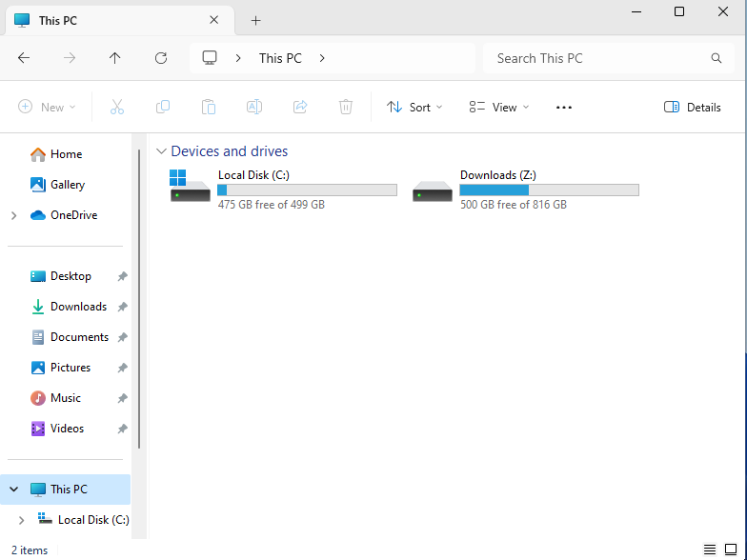This screenshot has width=747, height=560.
Task: Click chevron after This PC in address bar
Action: click(322, 58)
